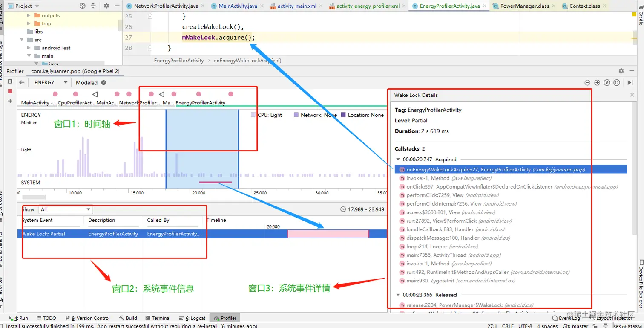The image size is (644, 328).
Task: Click the Modeled help question mark icon
Action: click(x=103, y=83)
